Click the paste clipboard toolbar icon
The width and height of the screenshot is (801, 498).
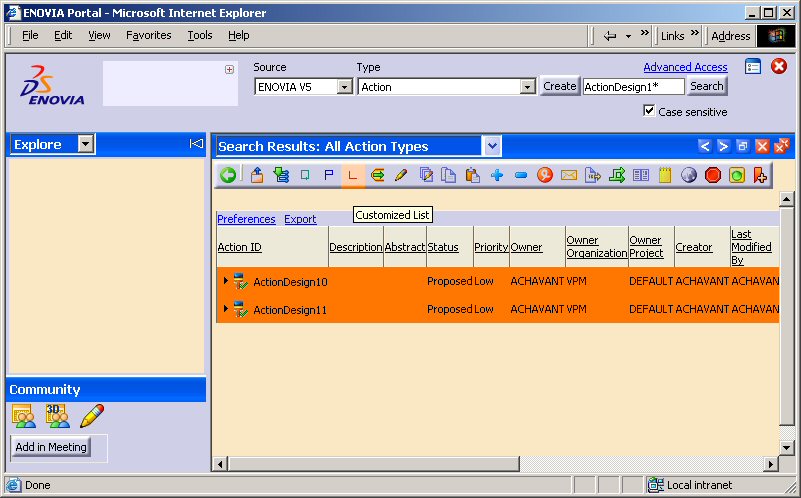473,176
